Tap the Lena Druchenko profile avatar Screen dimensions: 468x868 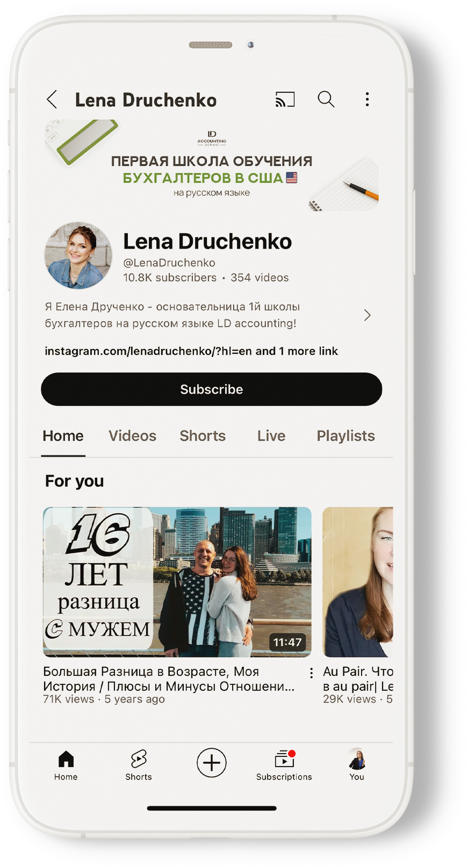[78, 256]
